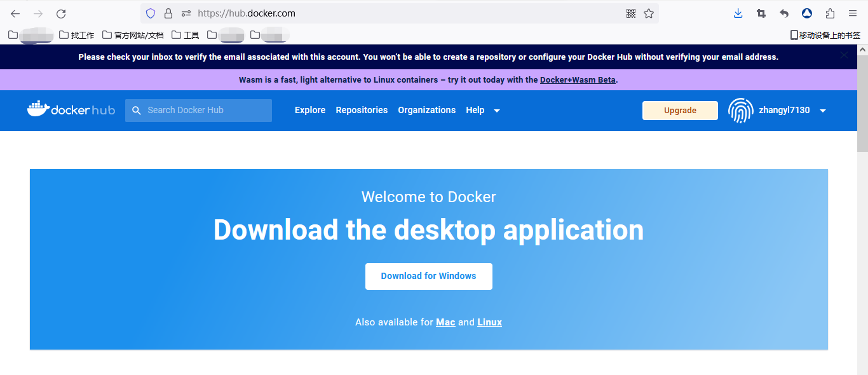The width and height of the screenshot is (868, 375).
Task: Click the scrollbar up arrow
Action: [x=862, y=49]
